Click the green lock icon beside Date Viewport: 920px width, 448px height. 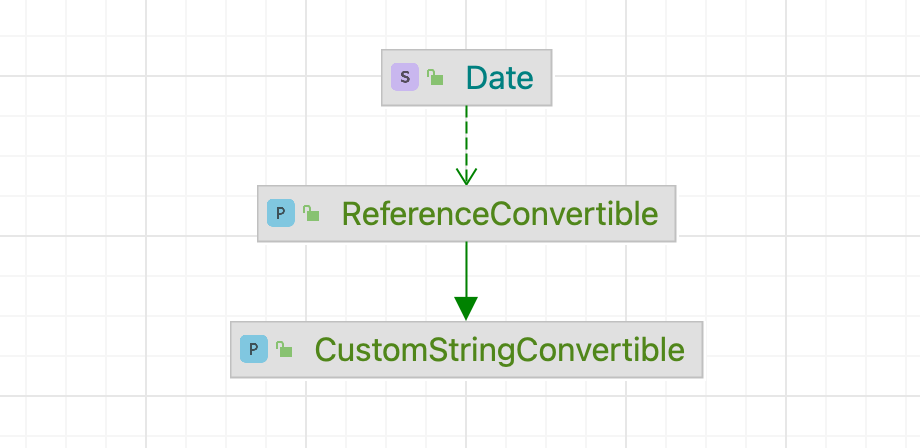point(435,77)
